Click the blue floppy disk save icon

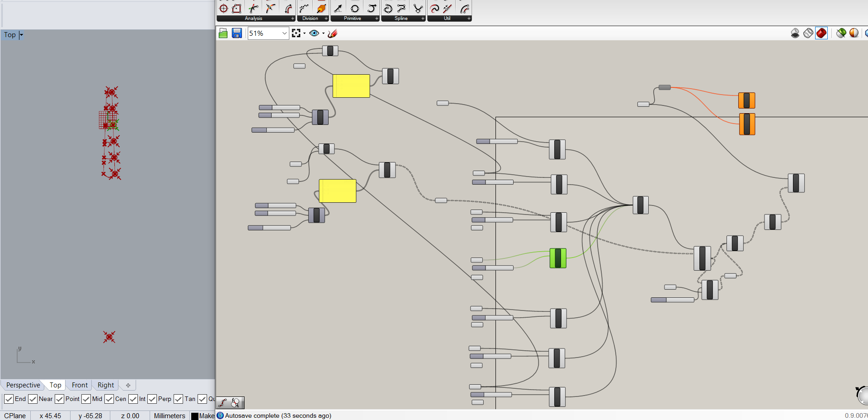(x=237, y=33)
